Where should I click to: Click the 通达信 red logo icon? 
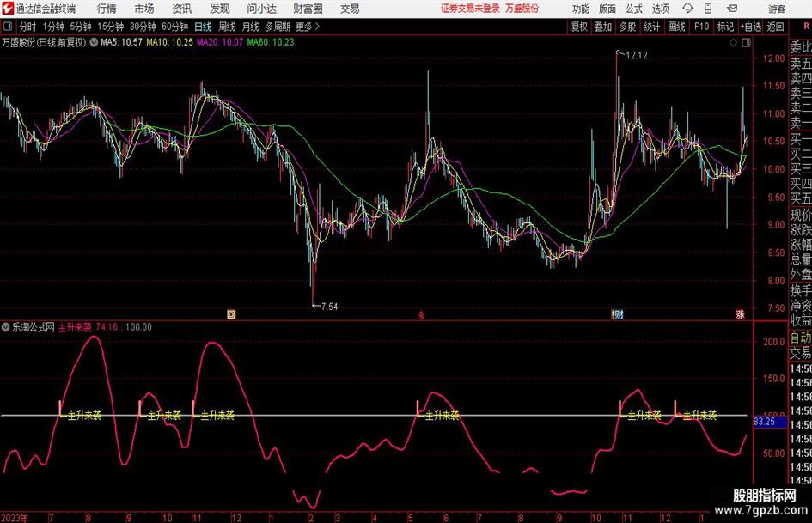pos(9,9)
